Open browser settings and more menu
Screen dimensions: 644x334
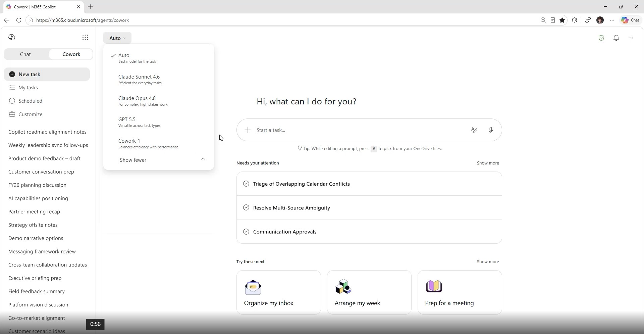click(612, 20)
